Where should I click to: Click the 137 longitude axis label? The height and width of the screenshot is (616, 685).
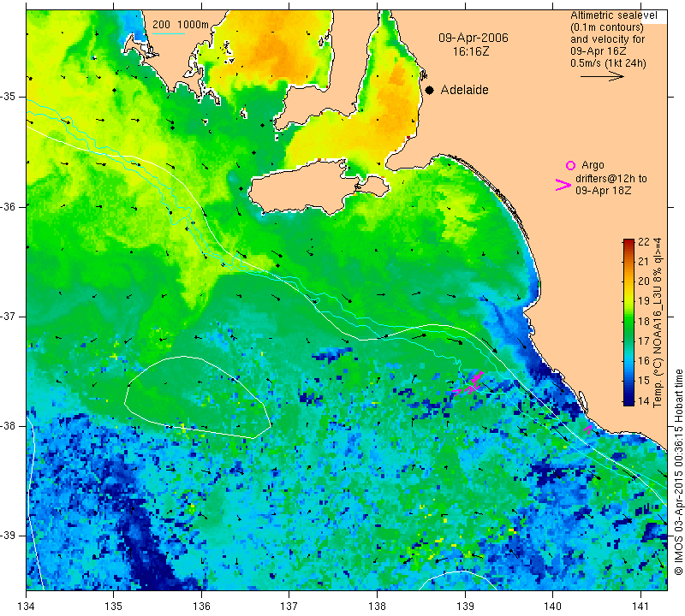pyautogui.click(x=289, y=607)
